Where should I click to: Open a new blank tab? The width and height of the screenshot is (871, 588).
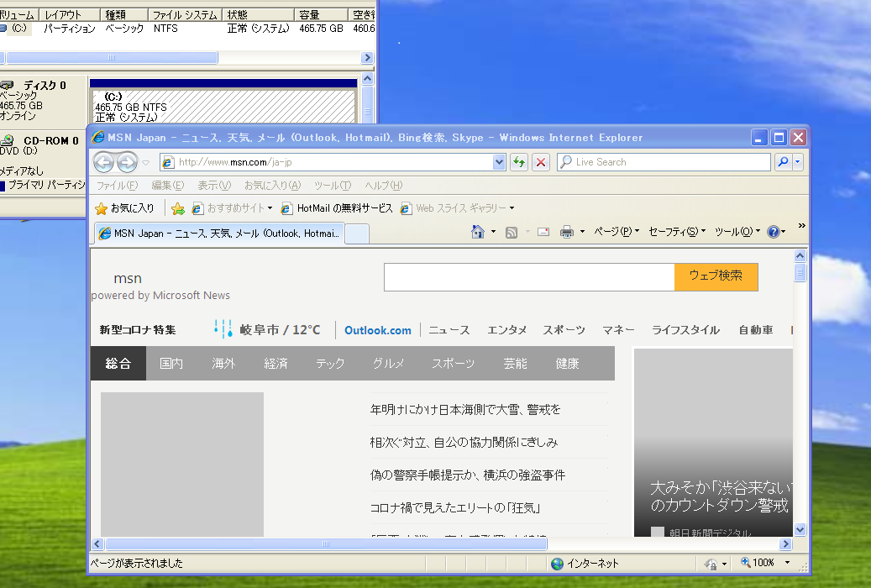coord(357,234)
